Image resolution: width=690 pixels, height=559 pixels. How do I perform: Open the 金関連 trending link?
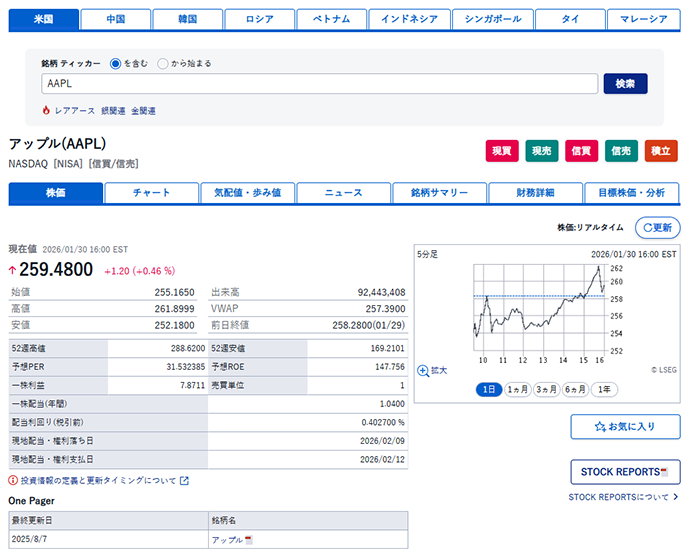coord(143,111)
